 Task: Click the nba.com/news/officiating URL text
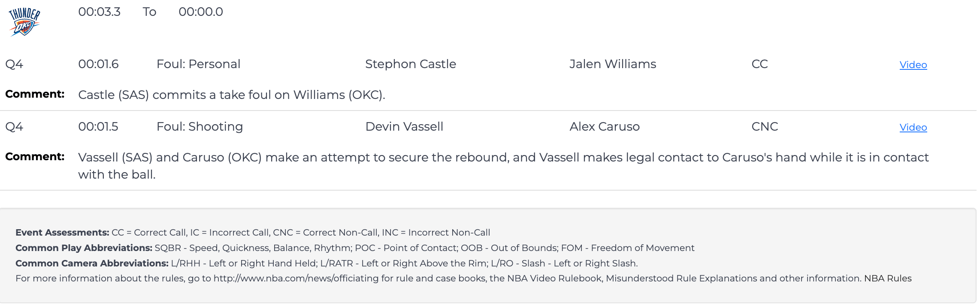(296, 278)
